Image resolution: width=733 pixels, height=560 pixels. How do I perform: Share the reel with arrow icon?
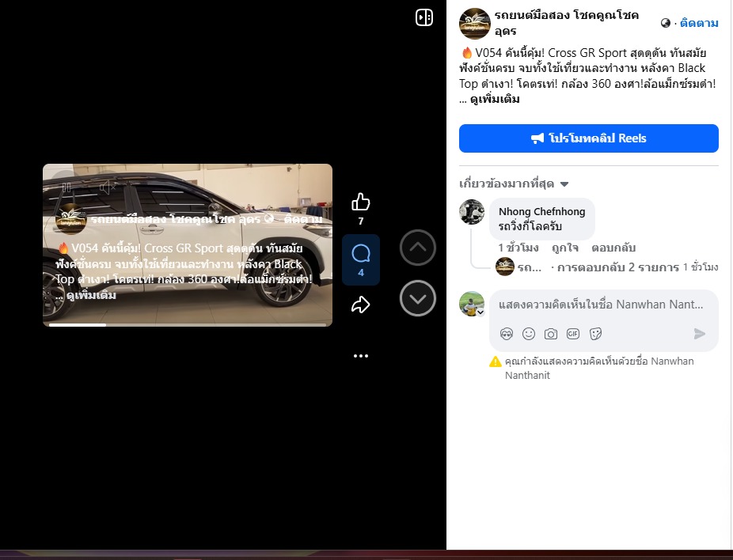pos(360,305)
